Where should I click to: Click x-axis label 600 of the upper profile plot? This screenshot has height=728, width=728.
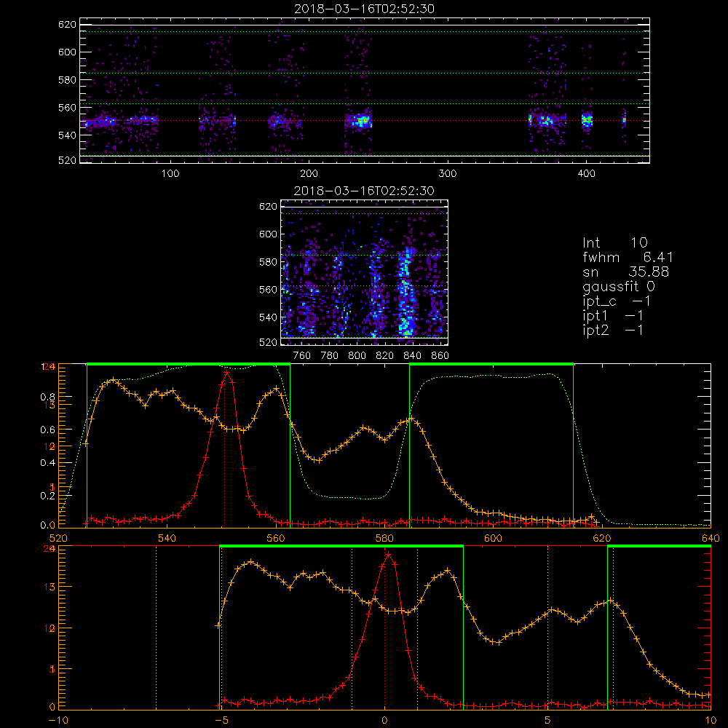(493, 539)
